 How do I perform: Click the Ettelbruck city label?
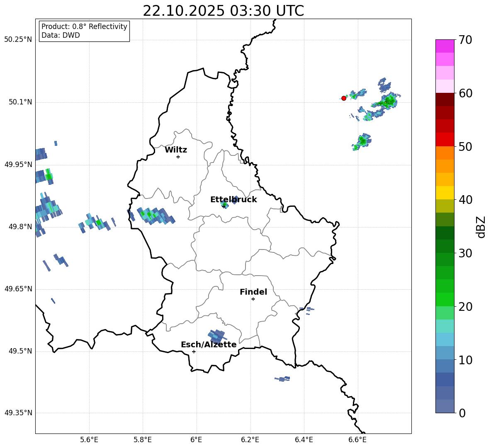point(233,200)
